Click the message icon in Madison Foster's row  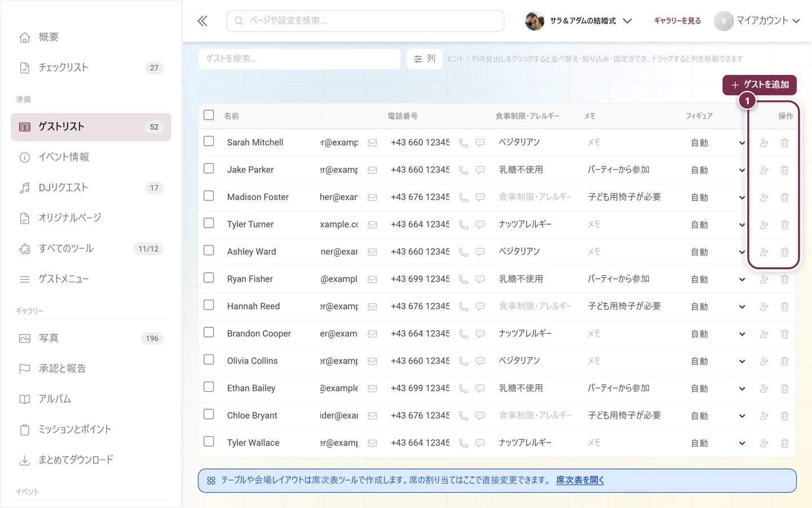point(480,198)
